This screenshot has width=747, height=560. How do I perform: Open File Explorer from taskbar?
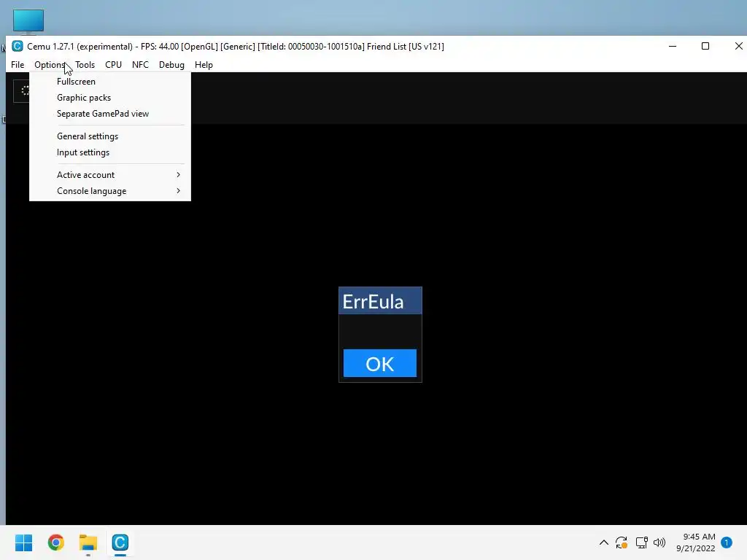pos(88,542)
